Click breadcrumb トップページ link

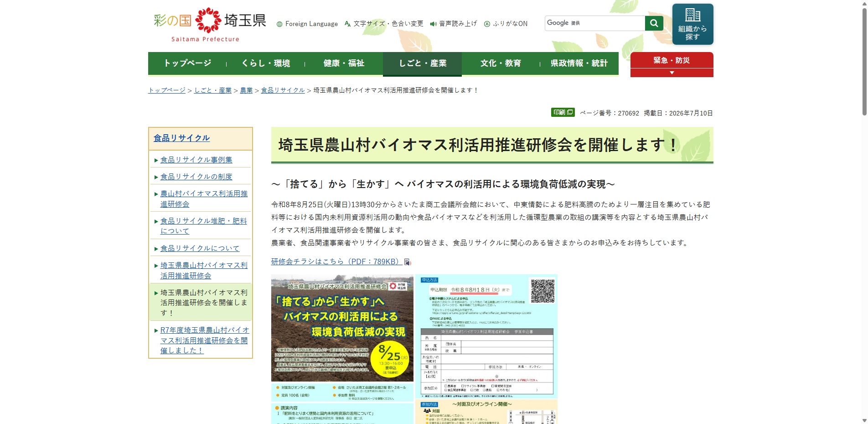[x=167, y=90]
